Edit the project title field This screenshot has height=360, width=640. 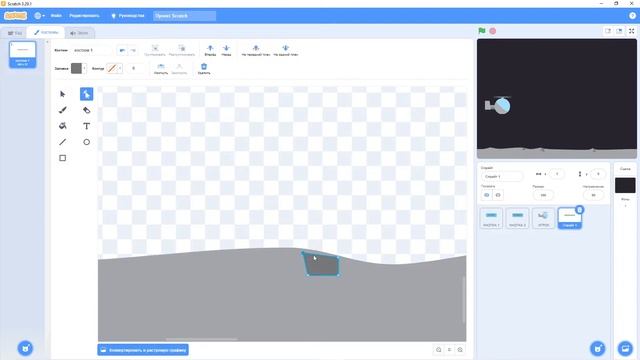tap(184, 16)
